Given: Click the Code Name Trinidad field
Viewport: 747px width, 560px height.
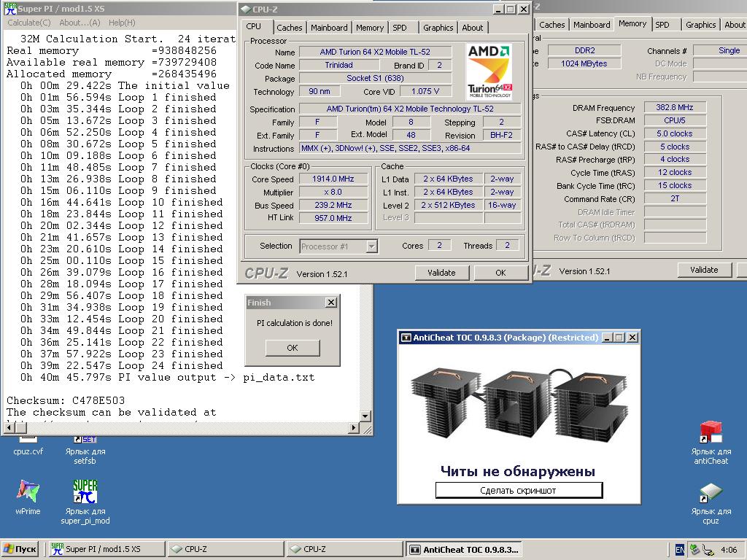Looking at the screenshot, I should [x=338, y=65].
